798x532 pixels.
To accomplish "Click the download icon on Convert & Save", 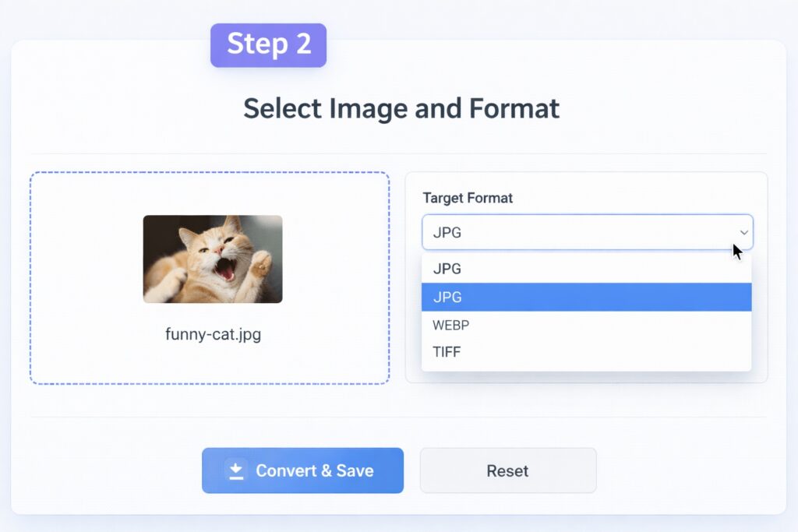I will click(234, 470).
